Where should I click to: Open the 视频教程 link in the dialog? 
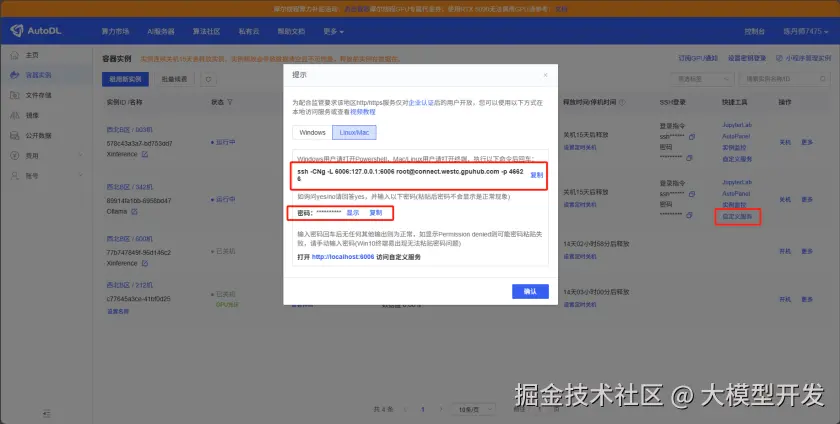(363, 112)
